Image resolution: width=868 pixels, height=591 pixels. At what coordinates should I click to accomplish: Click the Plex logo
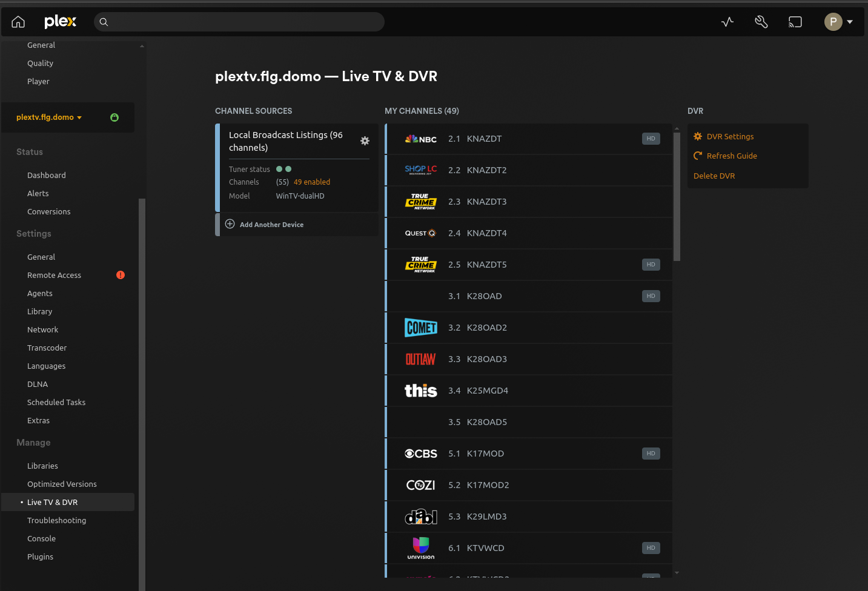tap(60, 22)
